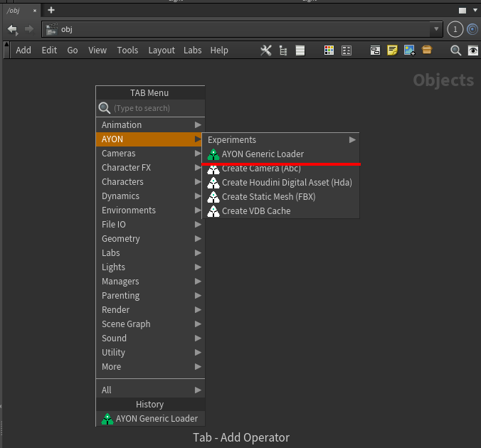481x448 pixels.
Task: Open the Labs menu in menu bar
Action: (x=192, y=50)
